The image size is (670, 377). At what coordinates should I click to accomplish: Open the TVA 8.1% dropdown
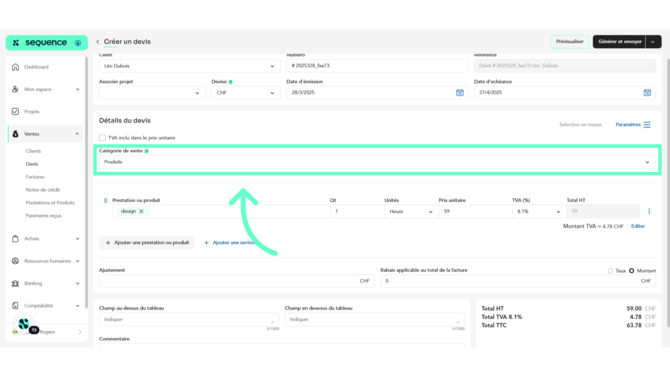coord(538,211)
